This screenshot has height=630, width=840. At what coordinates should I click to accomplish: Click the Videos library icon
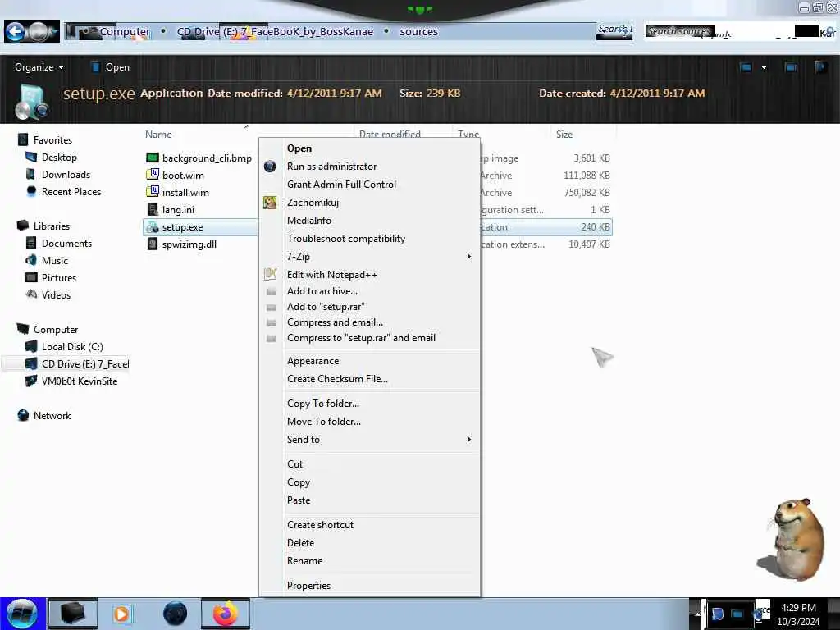pyautogui.click(x=31, y=294)
